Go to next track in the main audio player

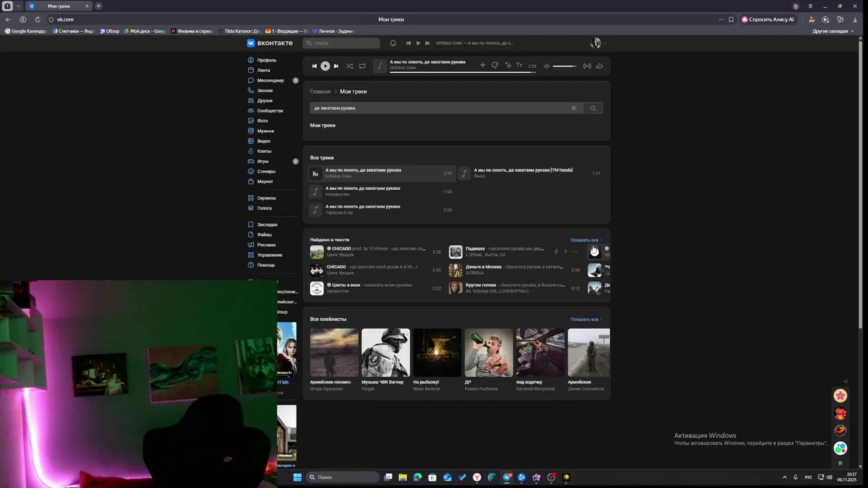click(x=336, y=66)
